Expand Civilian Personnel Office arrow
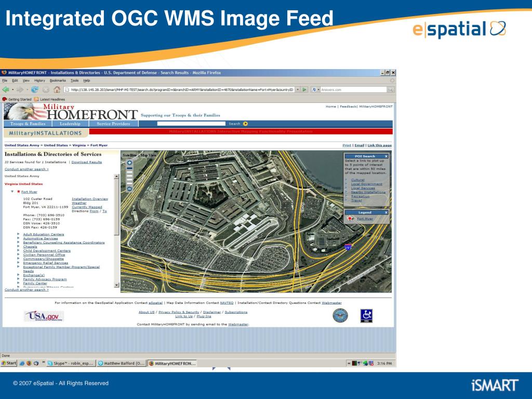Image resolution: width=532 pixels, height=399 pixels. pyautogui.click(x=18, y=255)
